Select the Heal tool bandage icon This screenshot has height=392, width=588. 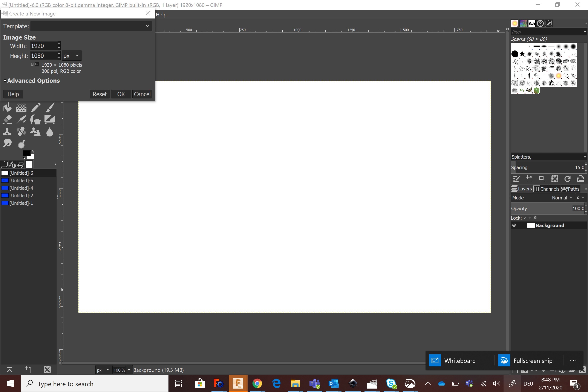(21, 132)
